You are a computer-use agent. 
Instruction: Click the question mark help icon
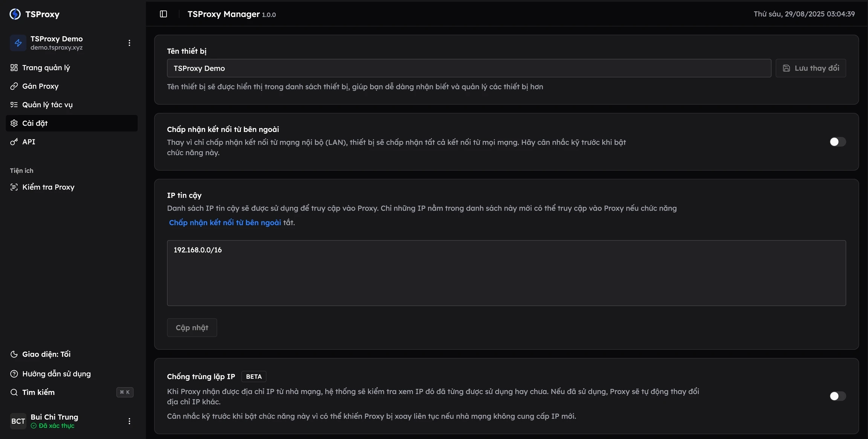tap(14, 374)
